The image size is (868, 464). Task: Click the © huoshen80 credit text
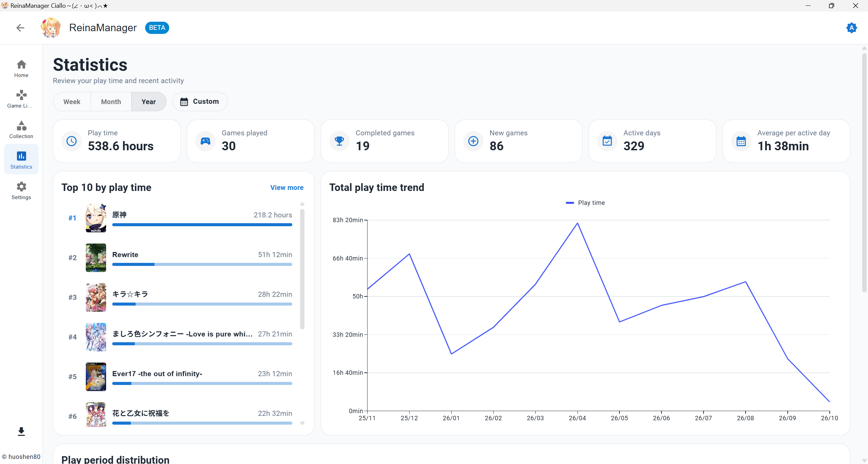[21, 457]
